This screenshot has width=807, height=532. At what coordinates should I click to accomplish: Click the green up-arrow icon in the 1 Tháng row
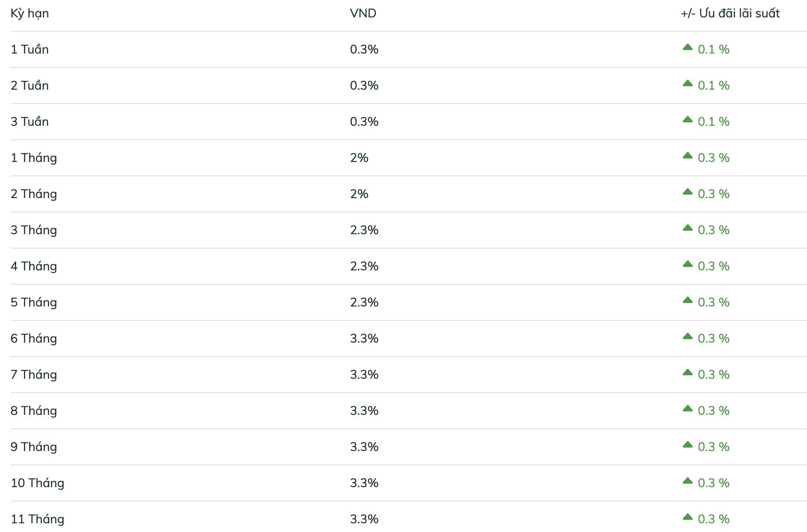click(x=687, y=155)
